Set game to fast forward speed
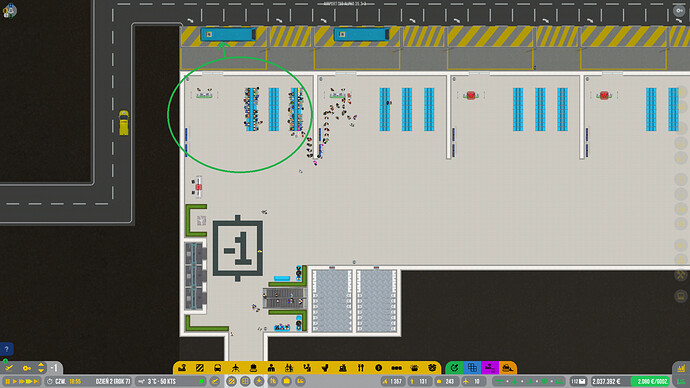 click(22, 381)
